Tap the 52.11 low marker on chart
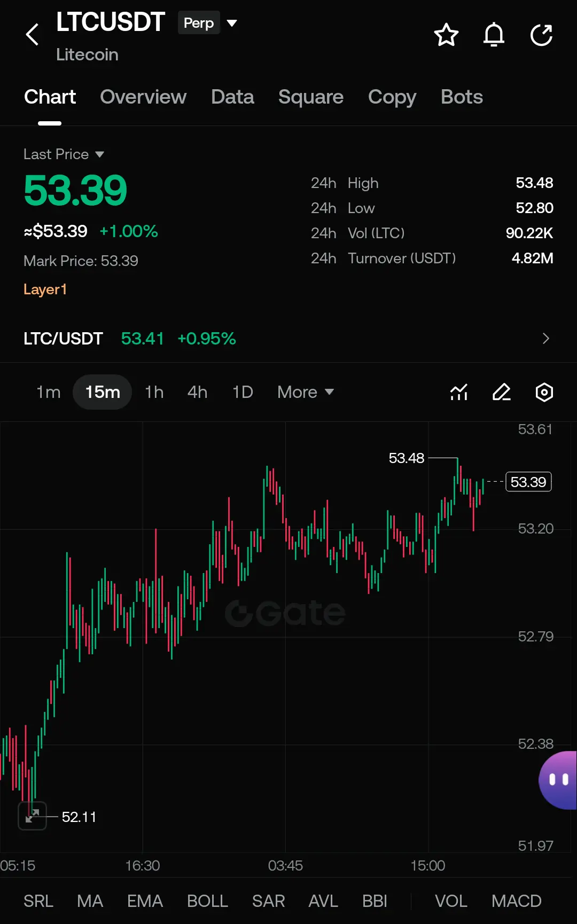The height and width of the screenshot is (924, 577). pos(79,817)
